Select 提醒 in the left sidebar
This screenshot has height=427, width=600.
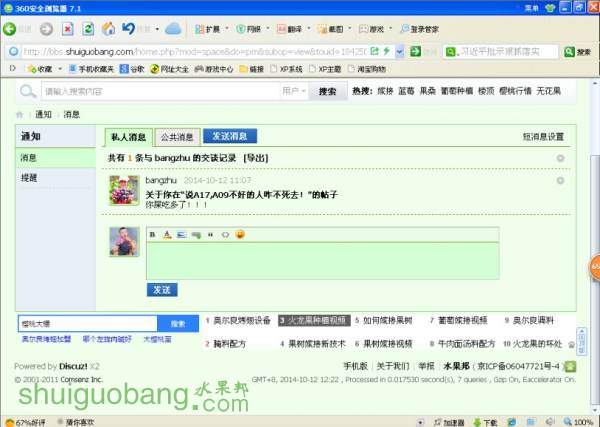point(30,177)
